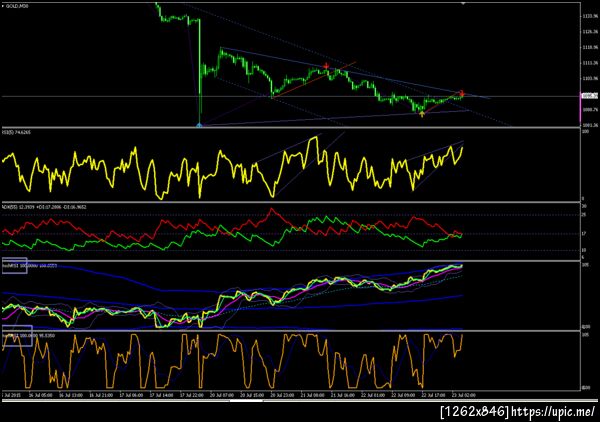This screenshot has height=422, width=600.
Task: Click the 20 Jul 23:00 time axis label
Action: click(280, 395)
